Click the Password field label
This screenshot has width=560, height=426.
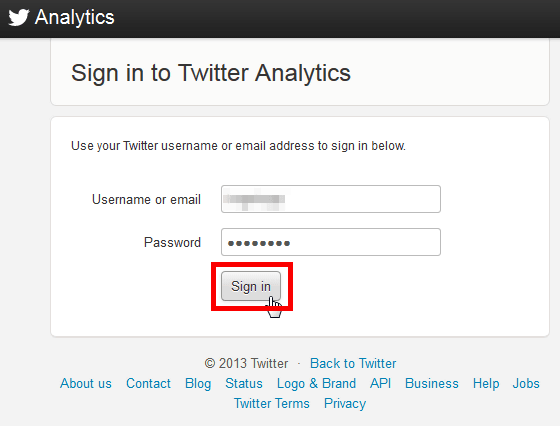172,242
